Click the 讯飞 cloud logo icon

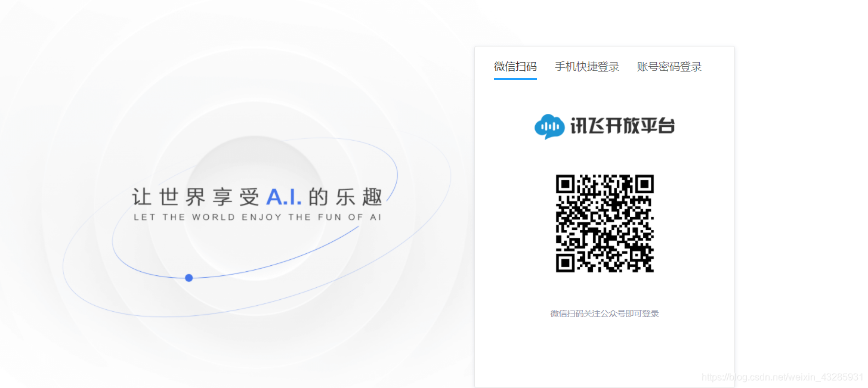tap(549, 126)
